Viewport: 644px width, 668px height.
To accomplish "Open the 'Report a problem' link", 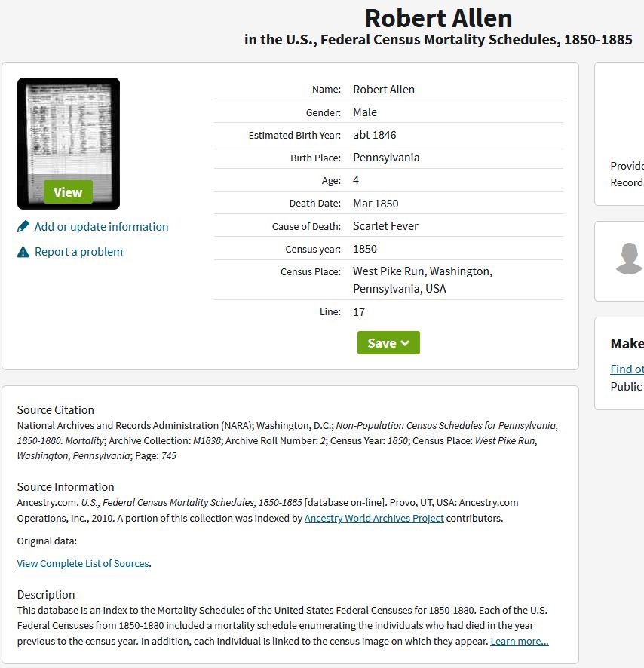I will [x=78, y=252].
